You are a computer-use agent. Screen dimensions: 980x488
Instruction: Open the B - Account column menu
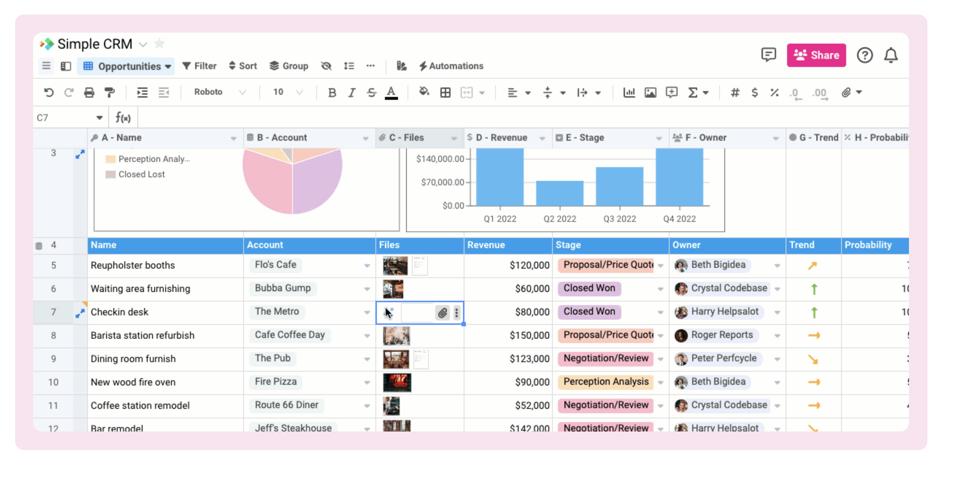(x=365, y=139)
